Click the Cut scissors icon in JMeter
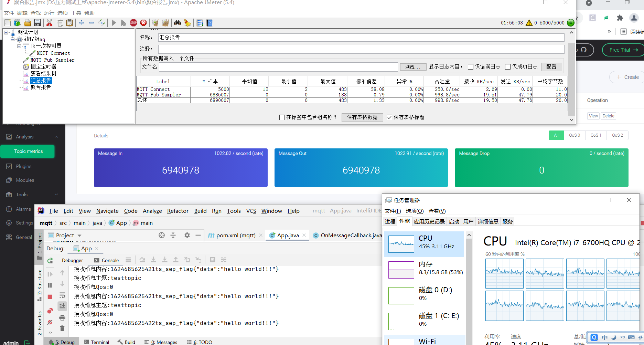Screen dimensions: 644x345 49,23
